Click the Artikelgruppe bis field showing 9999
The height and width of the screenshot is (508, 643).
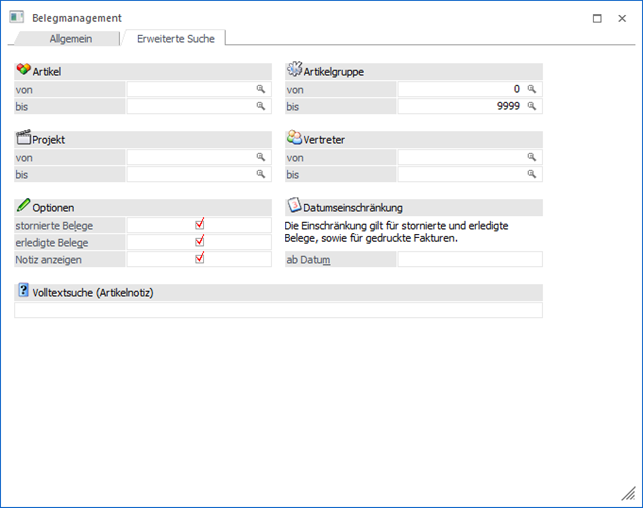pyautogui.click(x=461, y=106)
